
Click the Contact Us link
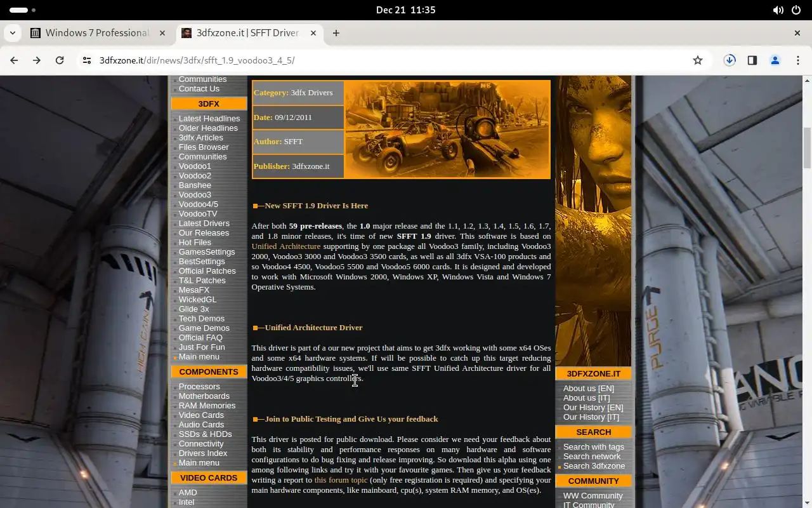click(x=199, y=89)
